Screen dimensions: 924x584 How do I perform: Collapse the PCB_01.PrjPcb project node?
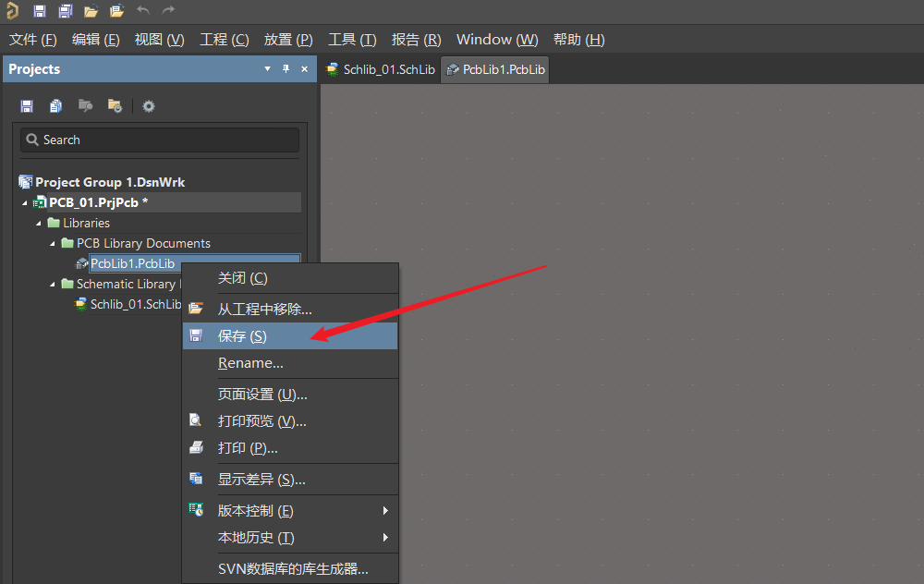[x=25, y=203]
